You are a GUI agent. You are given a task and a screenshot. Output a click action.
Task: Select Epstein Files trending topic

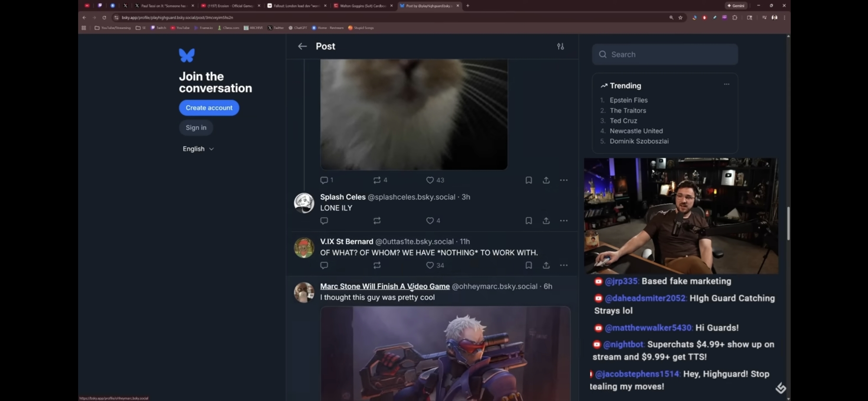(628, 100)
